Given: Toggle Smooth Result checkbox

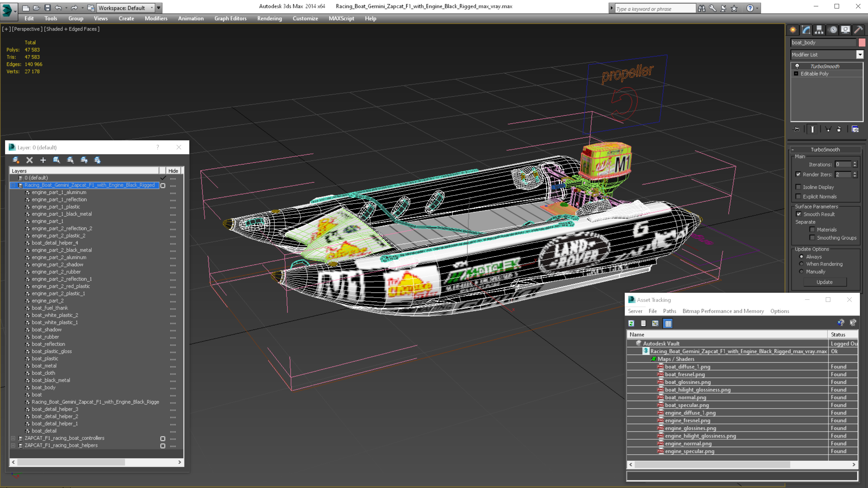Looking at the screenshot, I should (x=799, y=214).
